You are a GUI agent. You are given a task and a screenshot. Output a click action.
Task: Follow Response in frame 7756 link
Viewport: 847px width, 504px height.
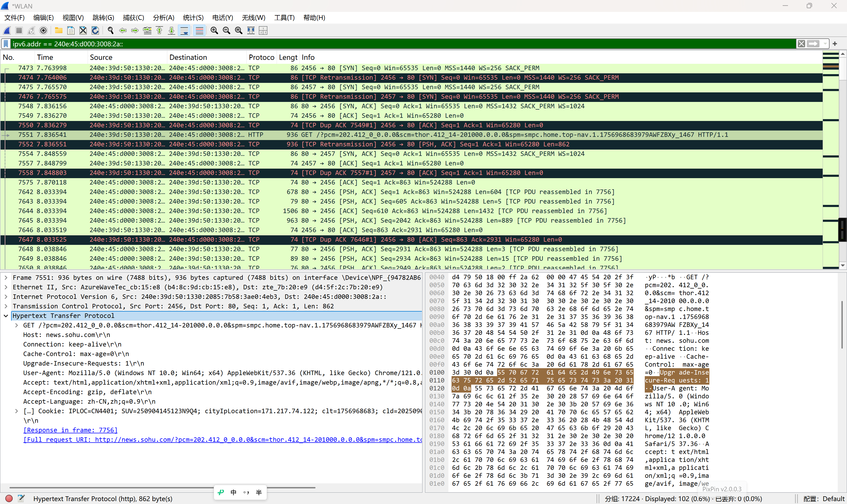(70, 430)
